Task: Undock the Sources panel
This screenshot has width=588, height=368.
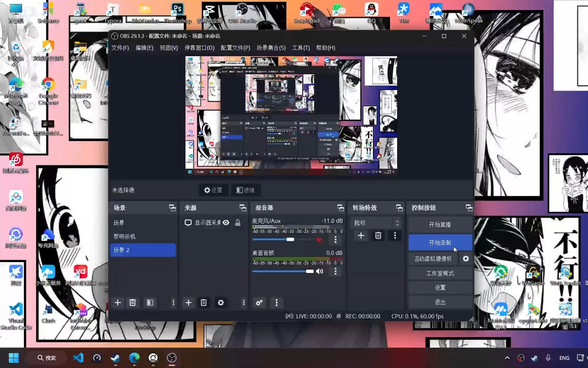Action: [243, 208]
